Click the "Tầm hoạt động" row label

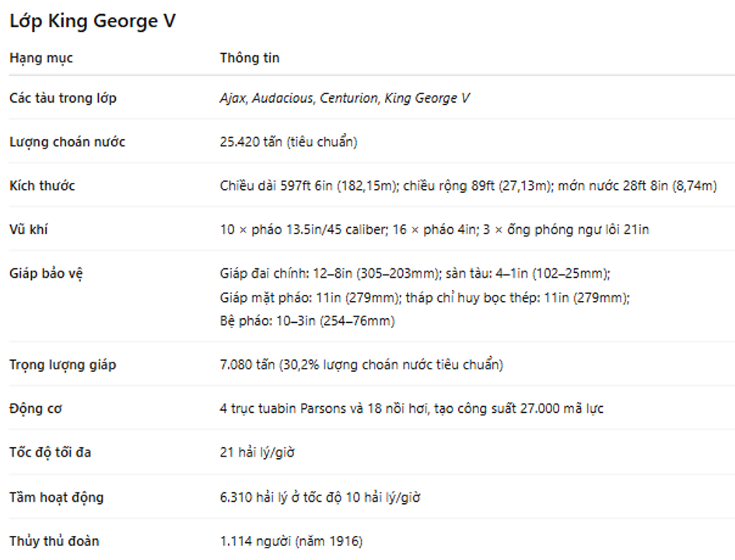[56, 497]
